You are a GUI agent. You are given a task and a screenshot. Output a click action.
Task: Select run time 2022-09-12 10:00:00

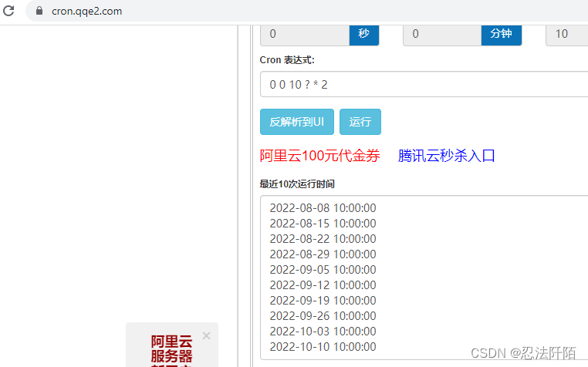323,285
